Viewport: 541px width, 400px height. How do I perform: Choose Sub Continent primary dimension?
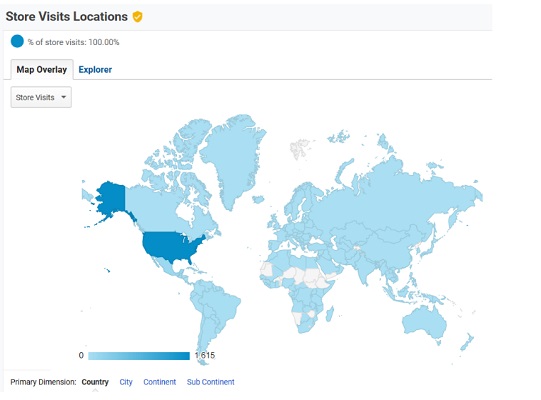(x=210, y=382)
